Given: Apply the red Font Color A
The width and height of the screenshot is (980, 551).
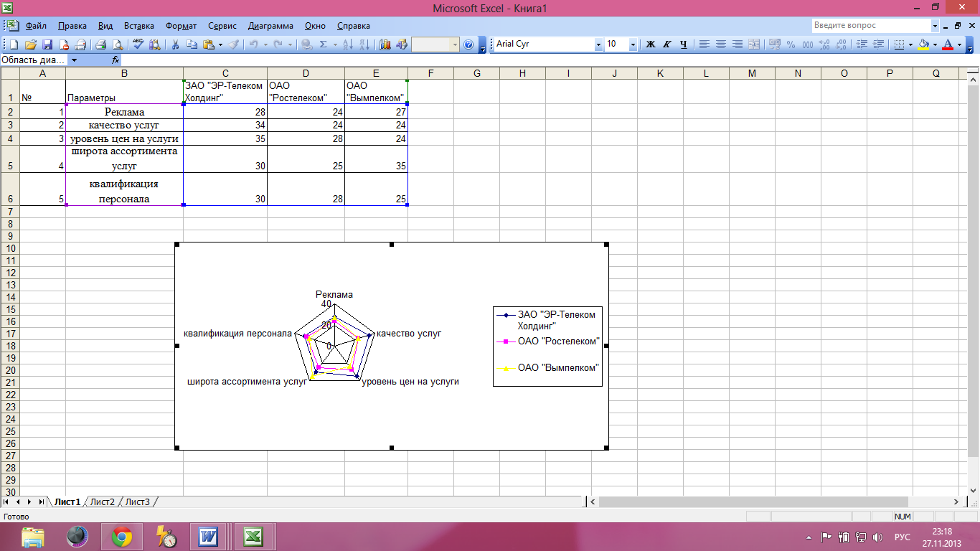Looking at the screenshot, I should (x=948, y=44).
